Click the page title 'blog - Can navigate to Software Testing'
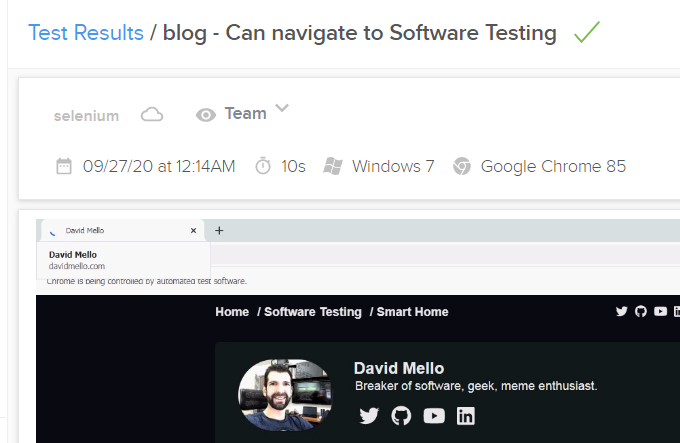Viewport: 680px width, 443px height. click(360, 33)
